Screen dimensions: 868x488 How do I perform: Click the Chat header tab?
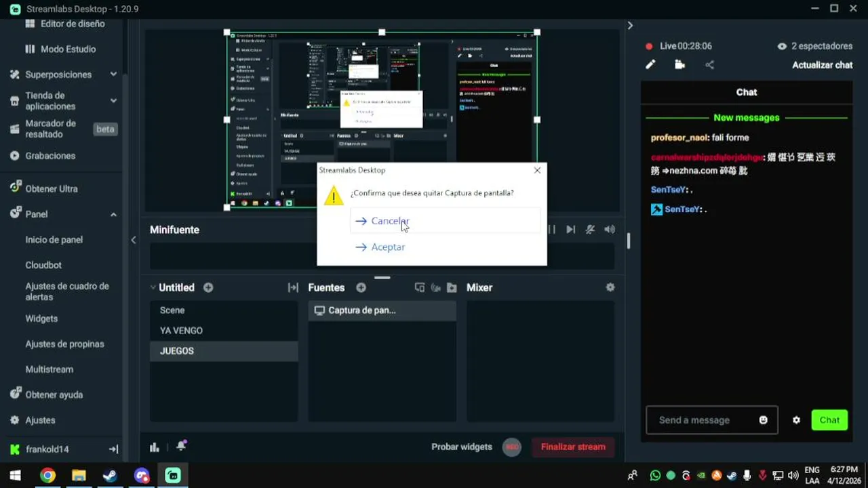(747, 92)
